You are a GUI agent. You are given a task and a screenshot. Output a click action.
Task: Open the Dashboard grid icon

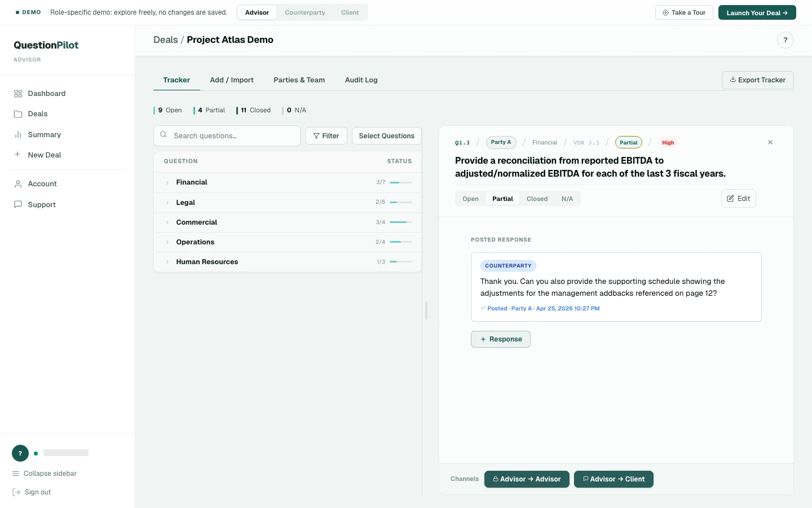pyautogui.click(x=18, y=94)
